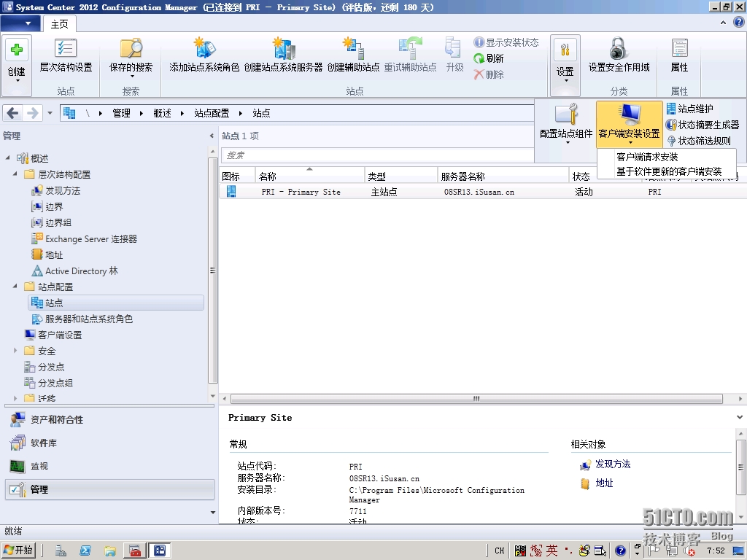Click the 删除 delete button
The image size is (747, 560).
[489, 74]
